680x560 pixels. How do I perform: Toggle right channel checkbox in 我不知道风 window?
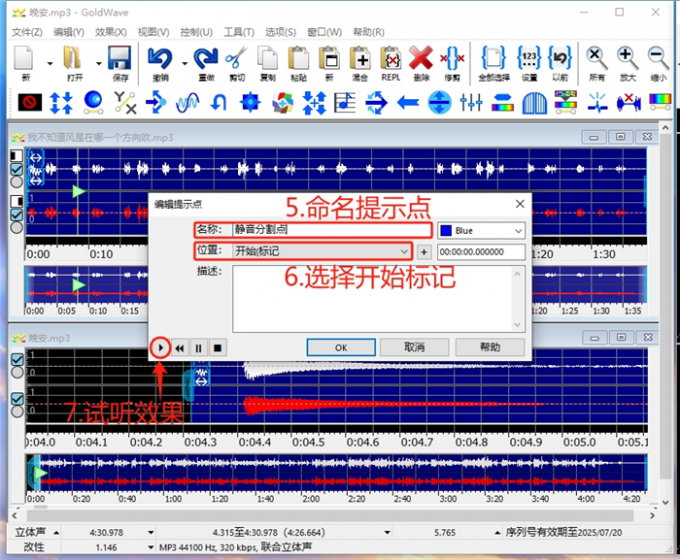[x=16, y=215]
